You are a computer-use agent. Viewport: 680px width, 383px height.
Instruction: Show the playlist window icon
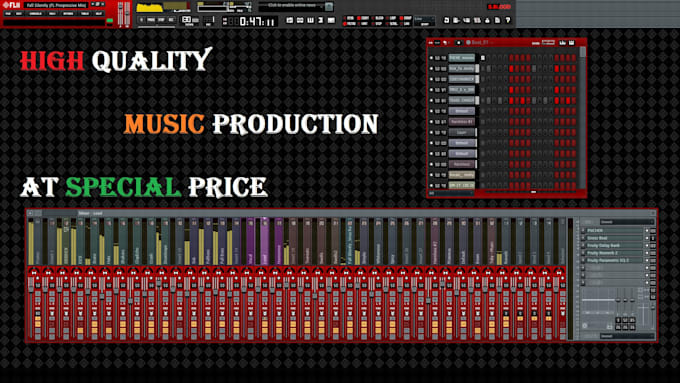290,20
